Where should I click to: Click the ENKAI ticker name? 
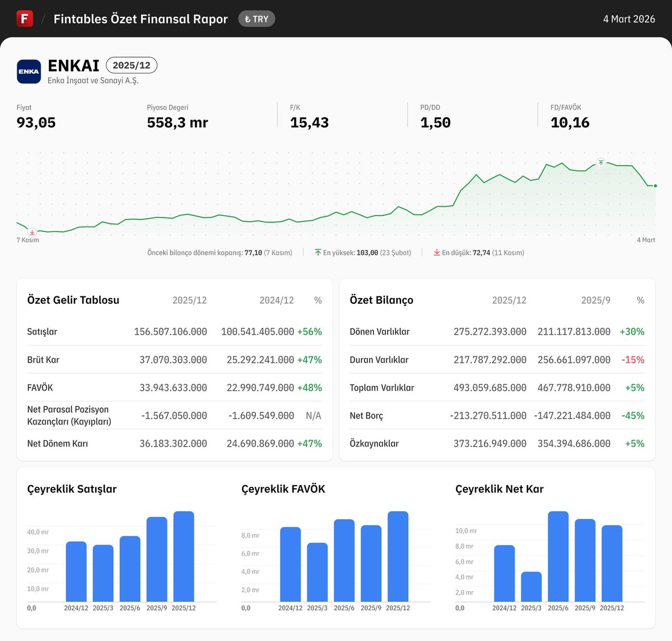pos(73,66)
